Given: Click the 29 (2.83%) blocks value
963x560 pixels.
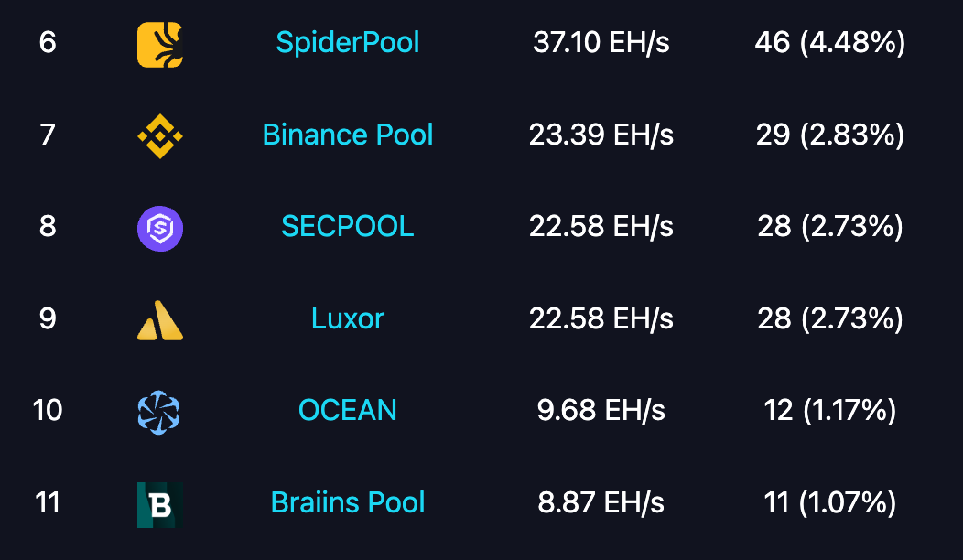Looking at the screenshot, I should tap(830, 135).
